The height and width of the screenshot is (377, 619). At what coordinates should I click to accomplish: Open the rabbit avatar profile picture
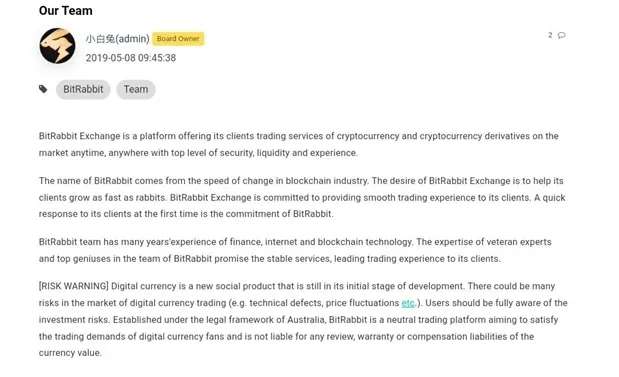point(57,46)
